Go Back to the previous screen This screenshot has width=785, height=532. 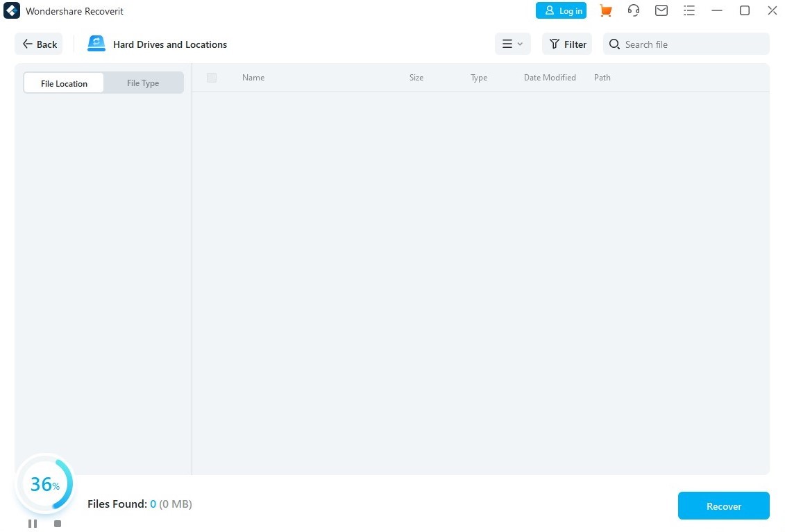pos(39,44)
